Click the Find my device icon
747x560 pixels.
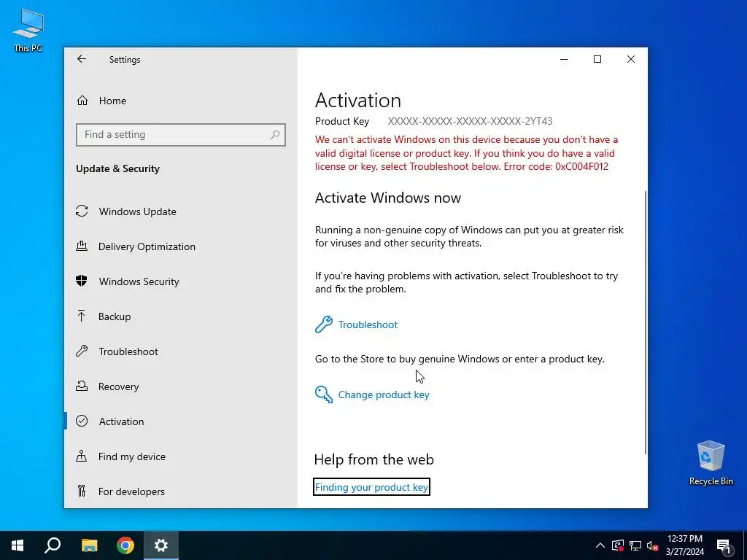click(82, 456)
